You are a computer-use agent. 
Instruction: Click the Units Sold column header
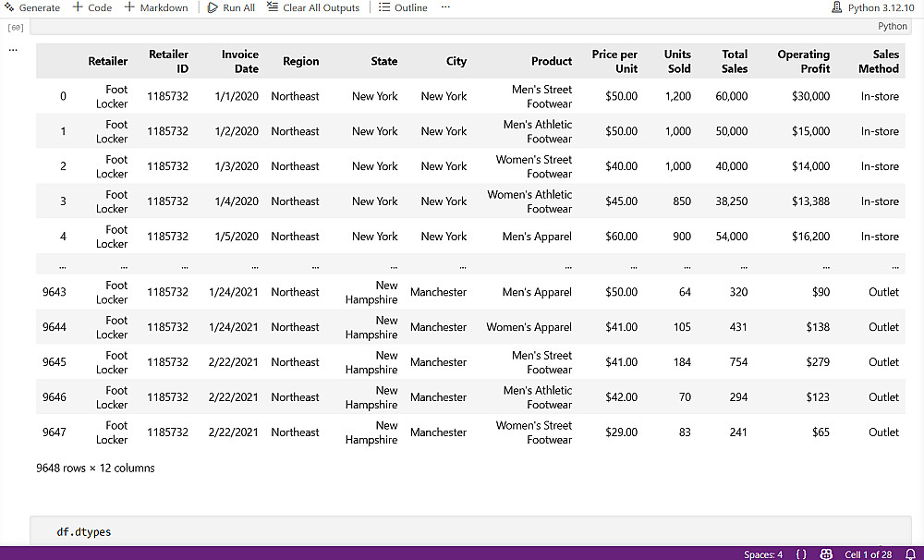click(677, 61)
